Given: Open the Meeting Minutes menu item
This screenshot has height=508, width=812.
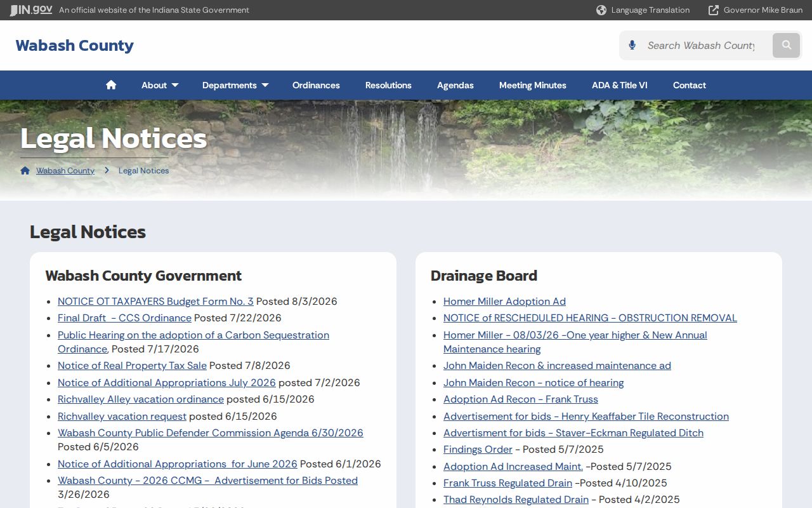Looking at the screenshot, I should point(533,85).
